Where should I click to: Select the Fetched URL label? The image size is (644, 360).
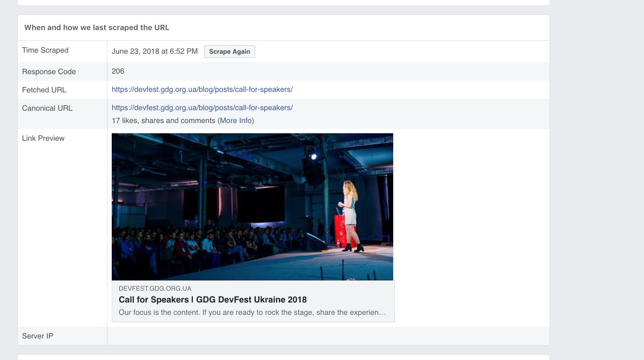point(44,90)
